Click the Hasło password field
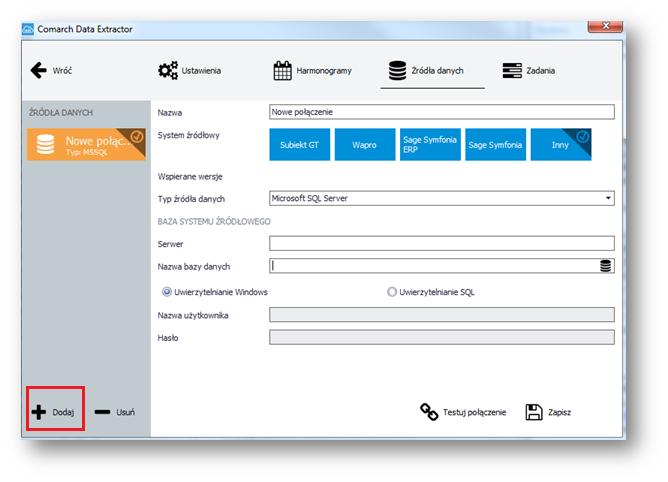668x482 pixels. pos(442,337)
